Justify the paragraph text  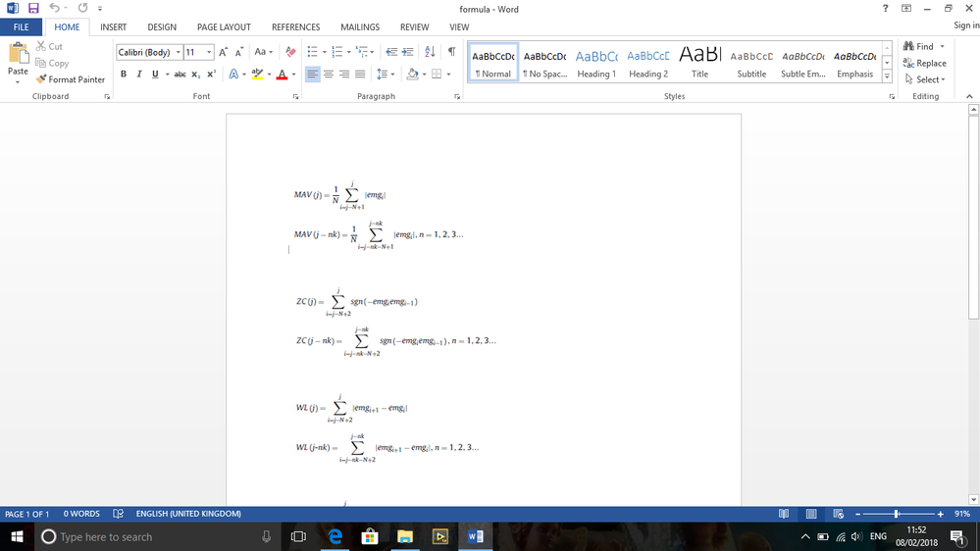tap(360, 75)
